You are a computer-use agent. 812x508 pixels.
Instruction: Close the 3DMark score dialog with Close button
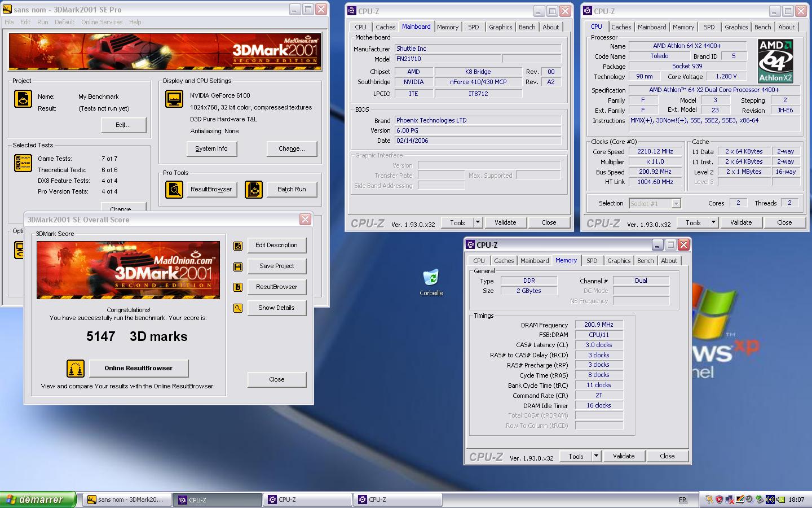276,379
